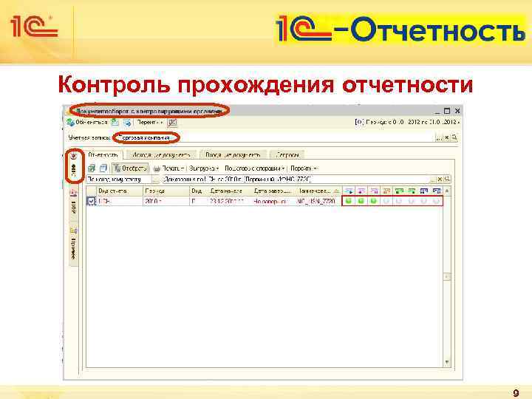Select the bottom vertical side tab
The width and height of the screenshot is (532, 399).
coord(74,245)
